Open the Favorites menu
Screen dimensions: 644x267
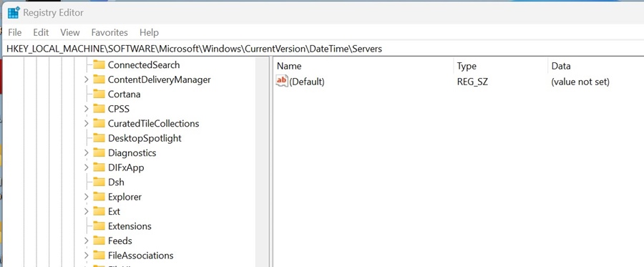point(109,32)
